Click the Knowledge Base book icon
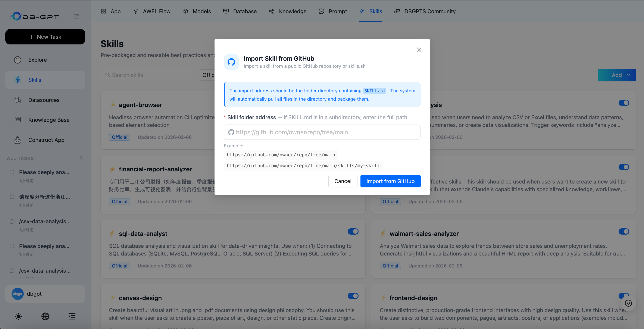 [x=18, y=120]
